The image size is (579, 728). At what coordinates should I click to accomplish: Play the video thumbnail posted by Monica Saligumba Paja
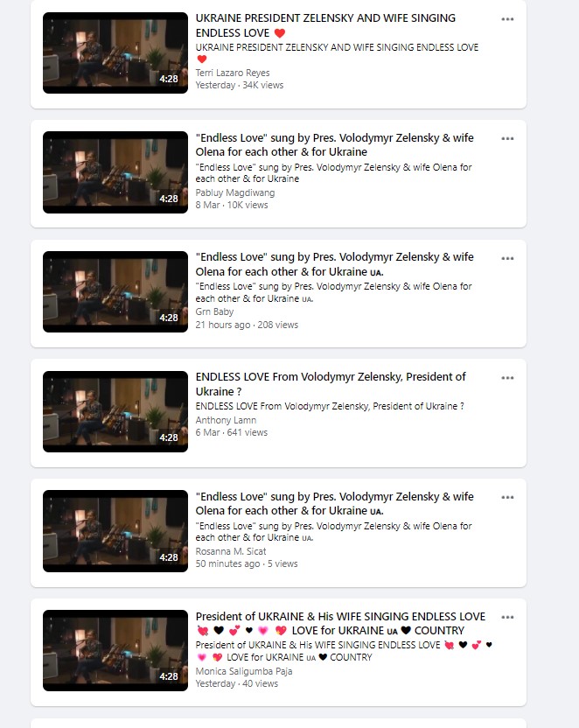[115, 650]
